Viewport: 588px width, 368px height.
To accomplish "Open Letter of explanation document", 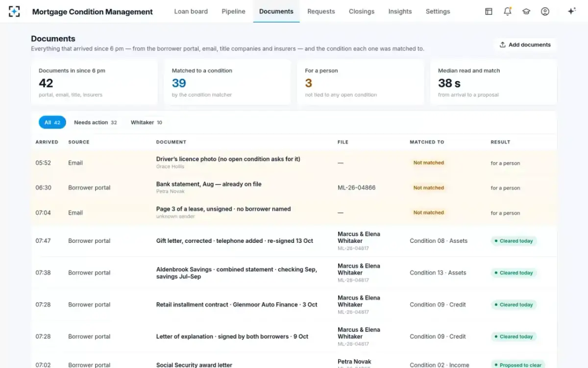I will point(232,337).
